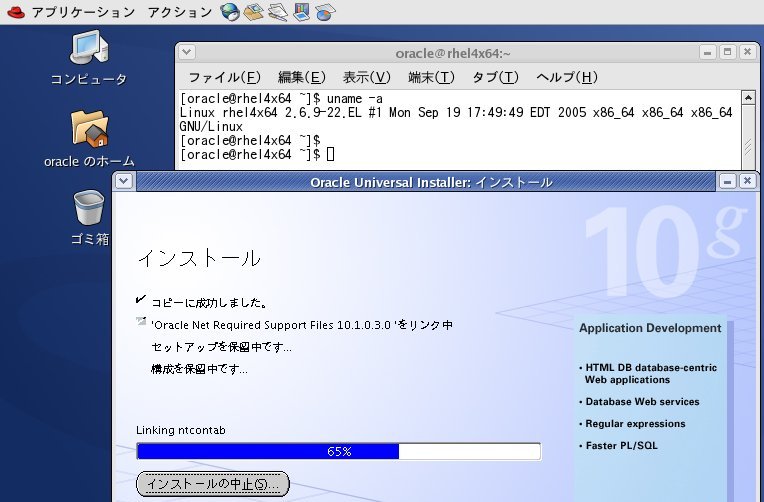Screen dimensions: 764x502
Task: Click the presentation launcher in top panel
Action: 302,12
